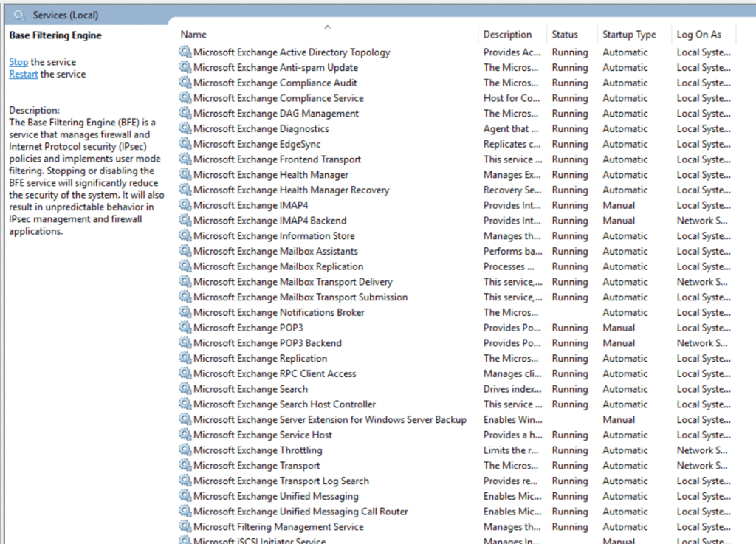Click gear icon beside Microsoft Exchange Active Directory Topology

point(185,52)
